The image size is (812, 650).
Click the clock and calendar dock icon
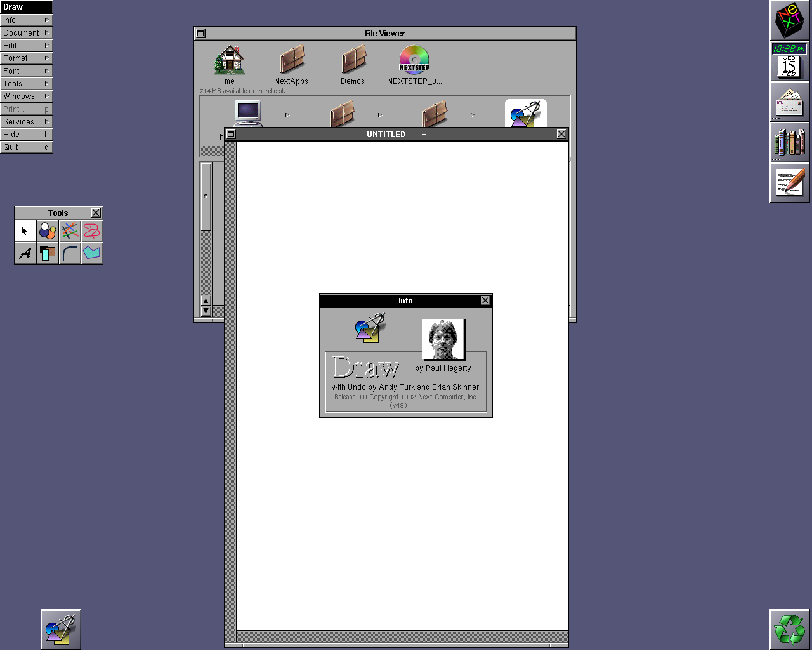(789, 61)
